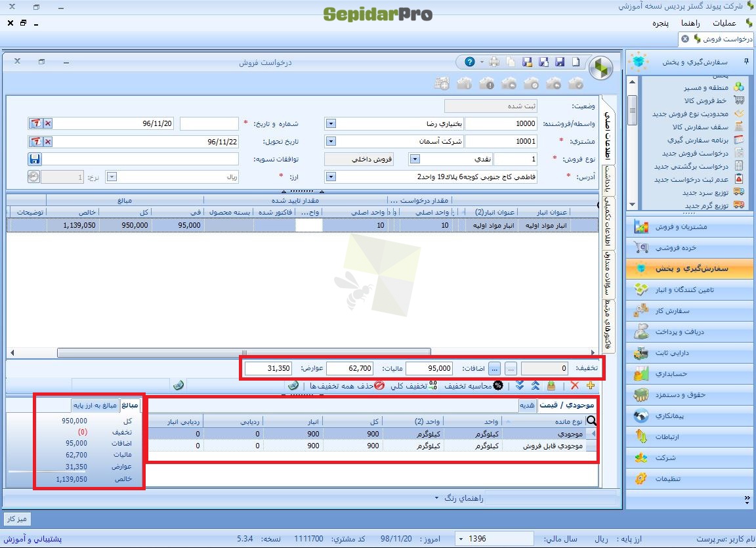Click حذف همه تخفيف ها button
Screen dimensions: 756x548
point(346,386)
